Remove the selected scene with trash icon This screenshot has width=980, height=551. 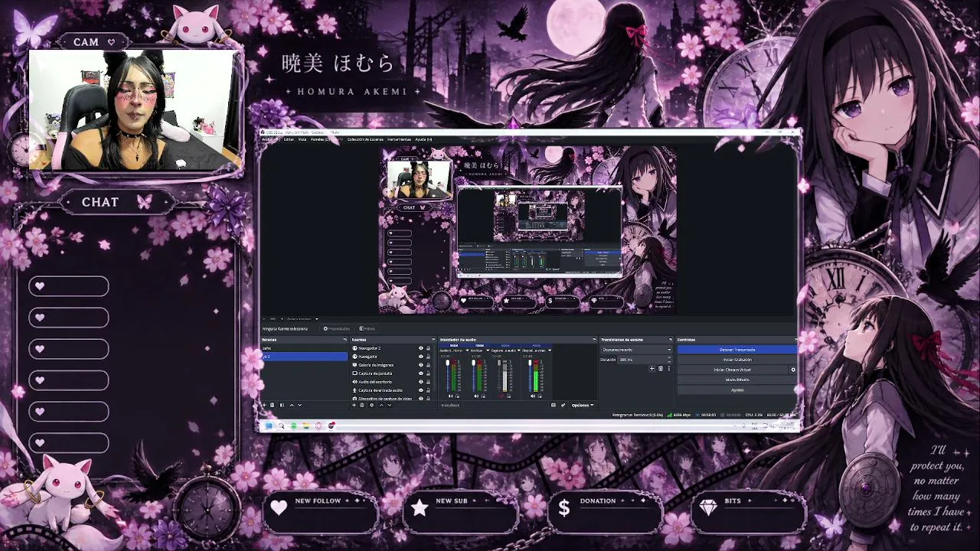pyautogui.click(x=273, y=405)
